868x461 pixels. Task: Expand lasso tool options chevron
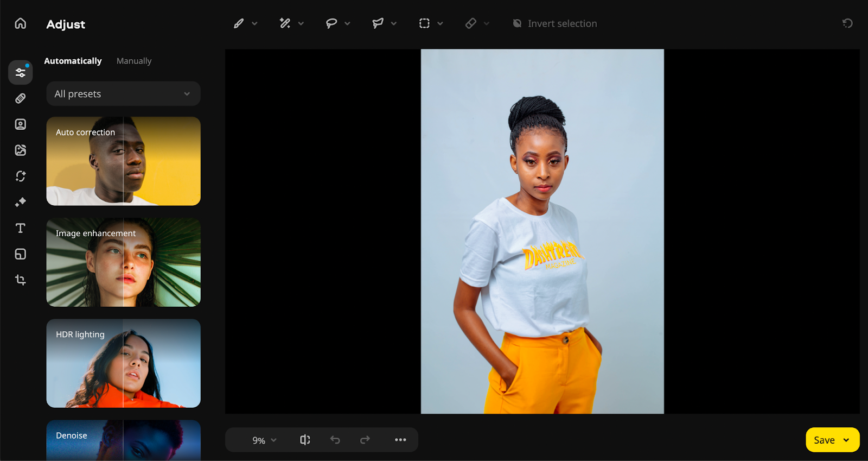(347, 23)
